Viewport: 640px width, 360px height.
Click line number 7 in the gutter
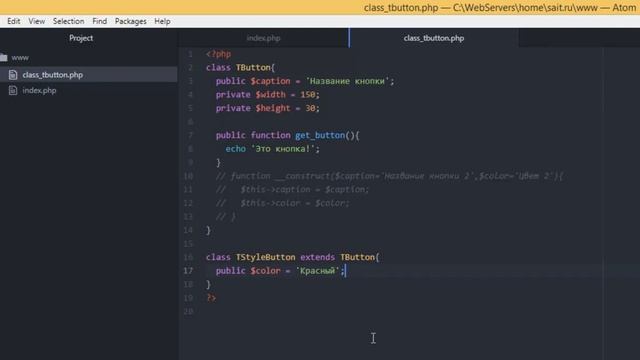(190, 135)
